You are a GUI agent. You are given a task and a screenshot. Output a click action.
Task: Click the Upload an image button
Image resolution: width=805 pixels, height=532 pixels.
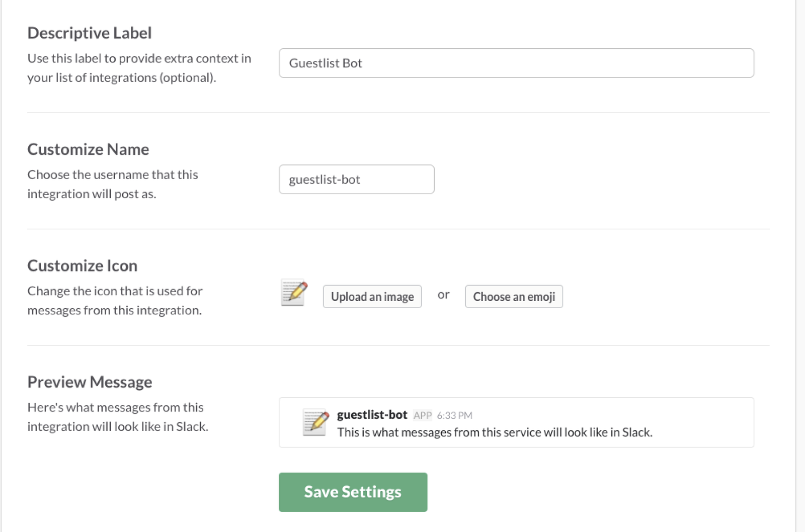[x=372, y=297]
